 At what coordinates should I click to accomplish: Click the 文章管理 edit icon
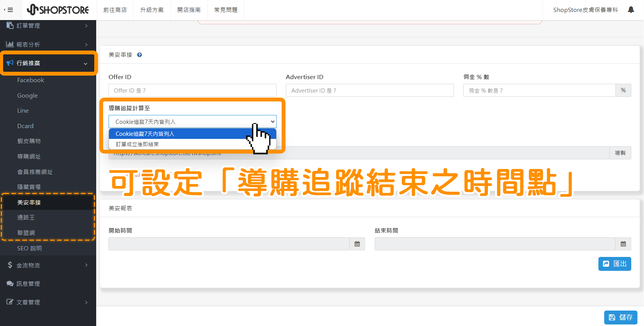[10, 302]
